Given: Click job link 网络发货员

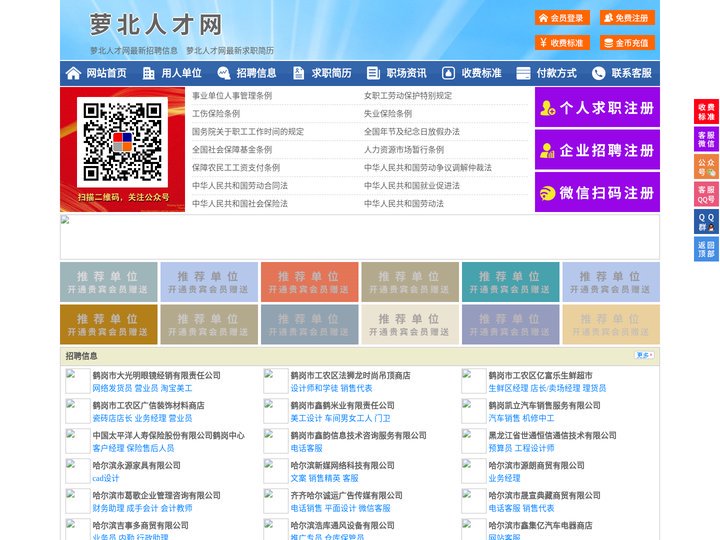Looking at the screenshot, I should point(112,388).
